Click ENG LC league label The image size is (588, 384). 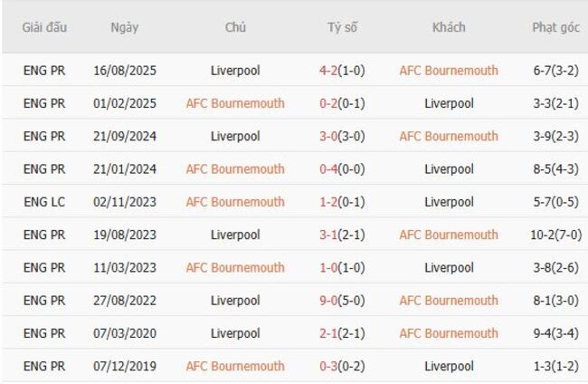44,202
